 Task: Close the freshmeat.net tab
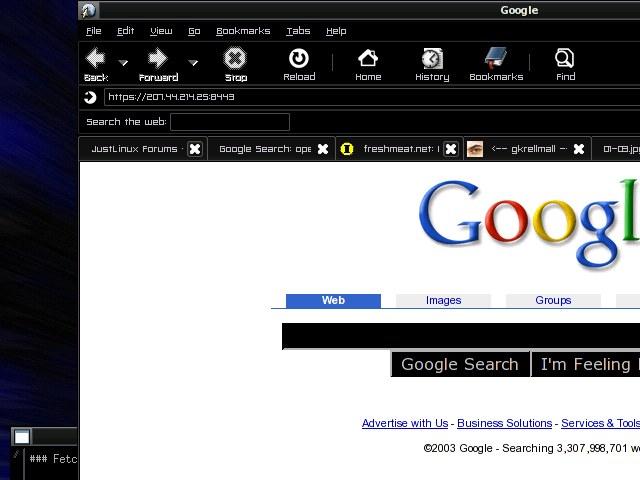[451, 149]
